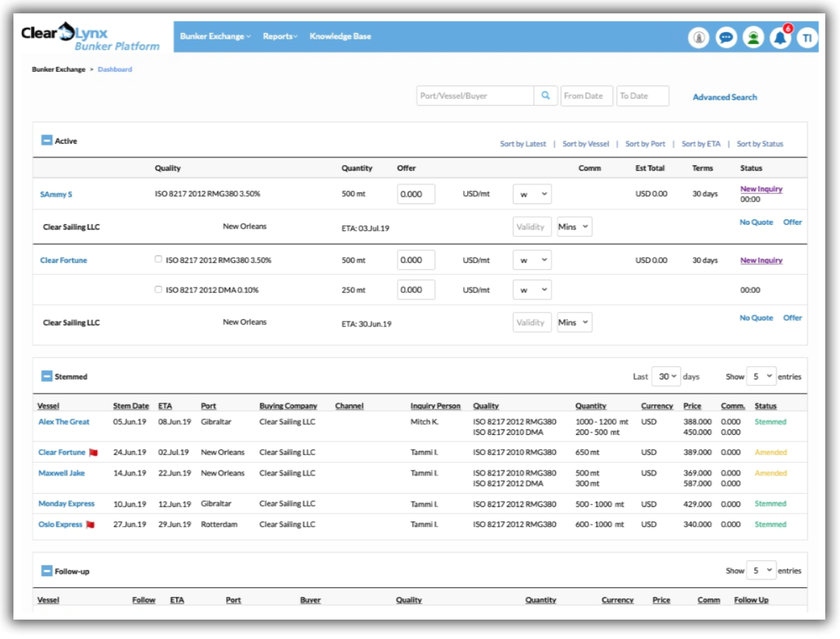Screen dimensions: 840x639
Task: Click the Dashboard breadcrumb link
Action: click(x=115, y=70)
